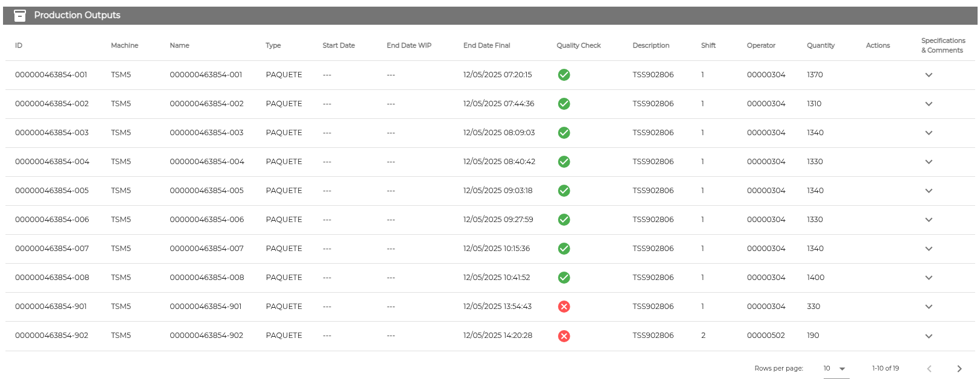Click red failed check icon for row 463854-902
Screen dimensions: 980x379
click(x=564, y=336)
